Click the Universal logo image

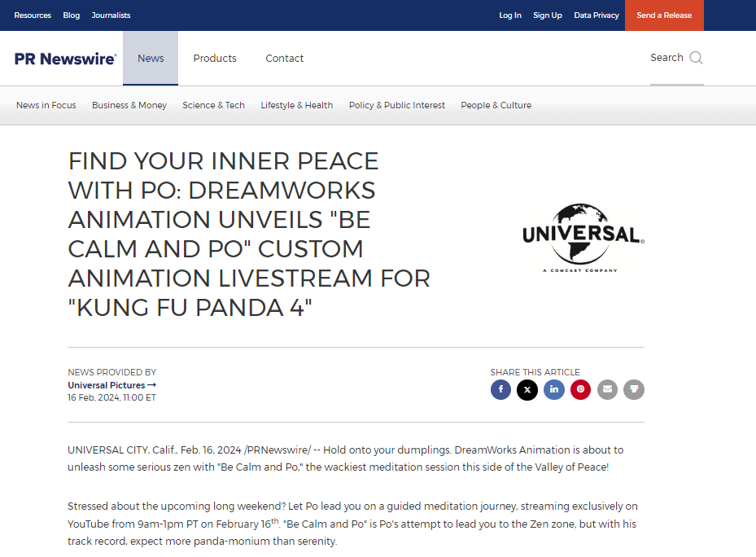[x=583, y=238]
